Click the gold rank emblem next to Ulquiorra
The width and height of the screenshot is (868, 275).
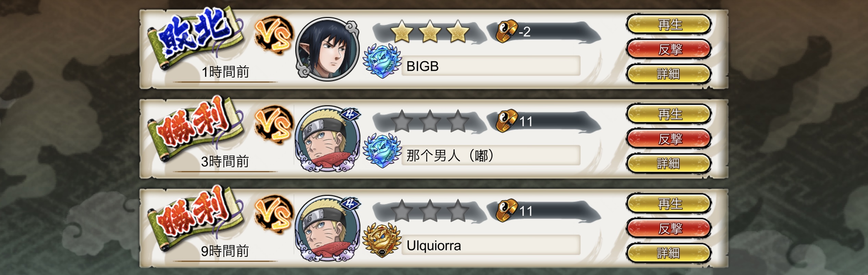(382, 240)
